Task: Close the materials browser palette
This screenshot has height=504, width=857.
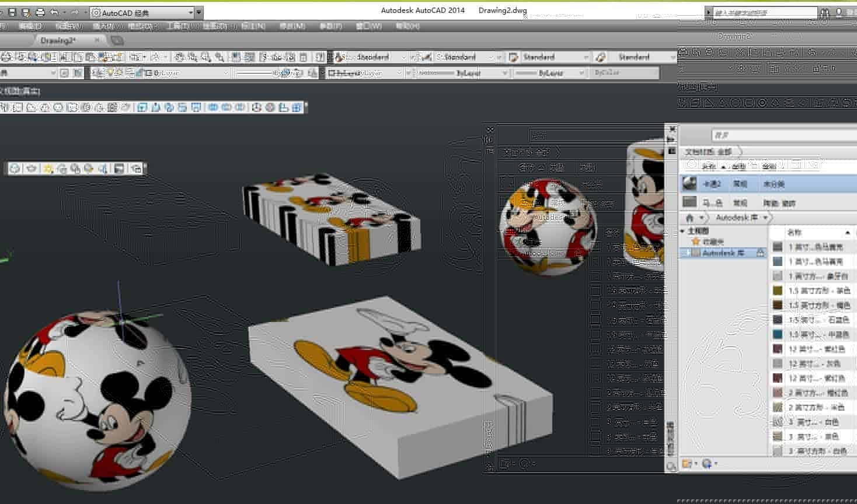Action: click(672, 128)
